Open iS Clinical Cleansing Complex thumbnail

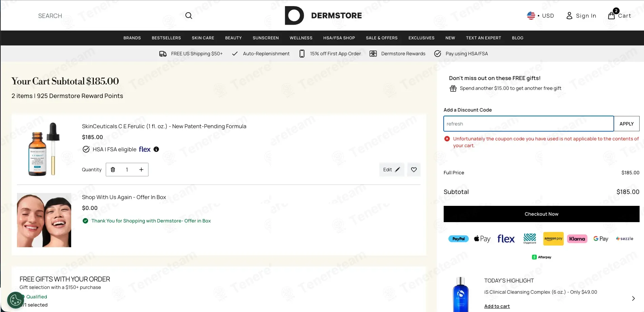pos(461,294)
